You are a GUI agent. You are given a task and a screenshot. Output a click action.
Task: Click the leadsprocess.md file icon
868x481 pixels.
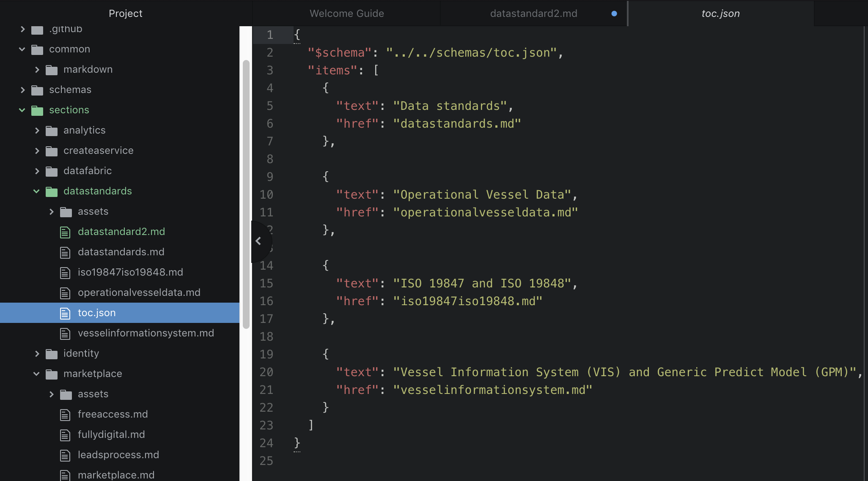(65, 456)
